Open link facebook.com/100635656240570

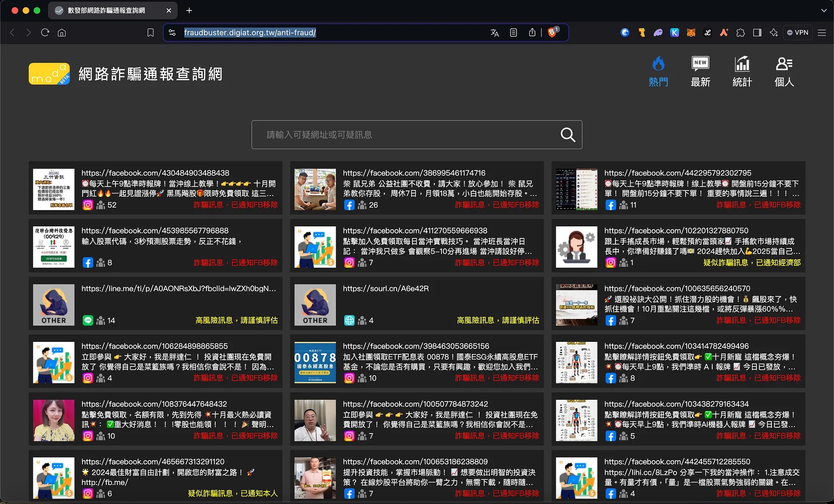pos(677,288)
